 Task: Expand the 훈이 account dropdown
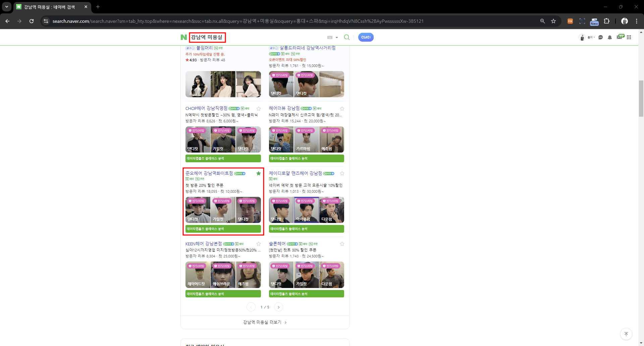coord(591,37)
